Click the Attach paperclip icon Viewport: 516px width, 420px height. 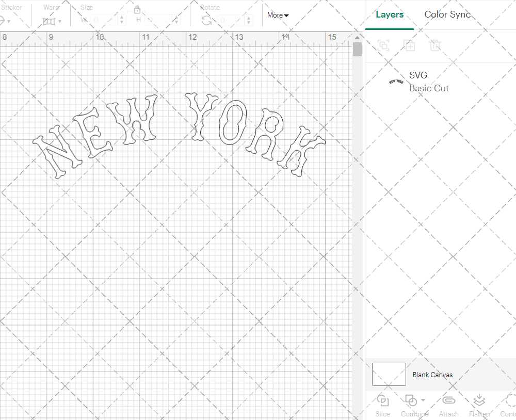click(448, 401)
